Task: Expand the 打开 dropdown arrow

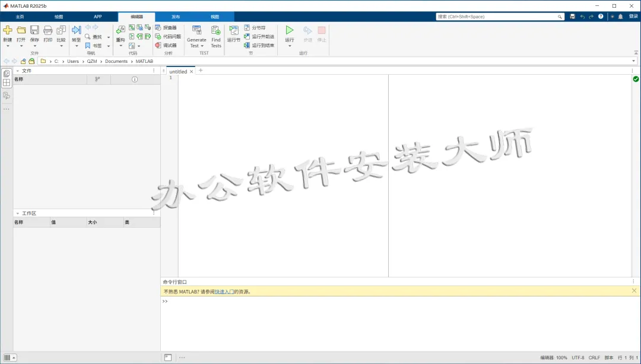Action: coord(21,46)
